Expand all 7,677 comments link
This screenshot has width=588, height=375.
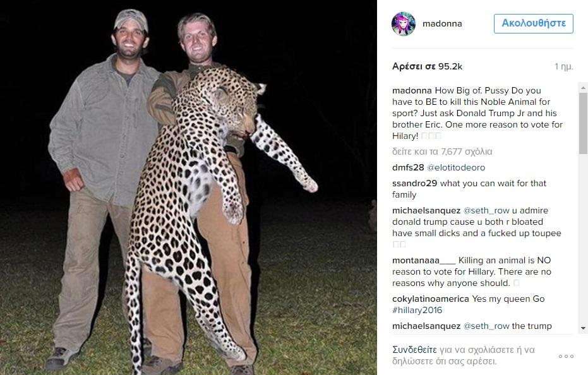[442, 152]
